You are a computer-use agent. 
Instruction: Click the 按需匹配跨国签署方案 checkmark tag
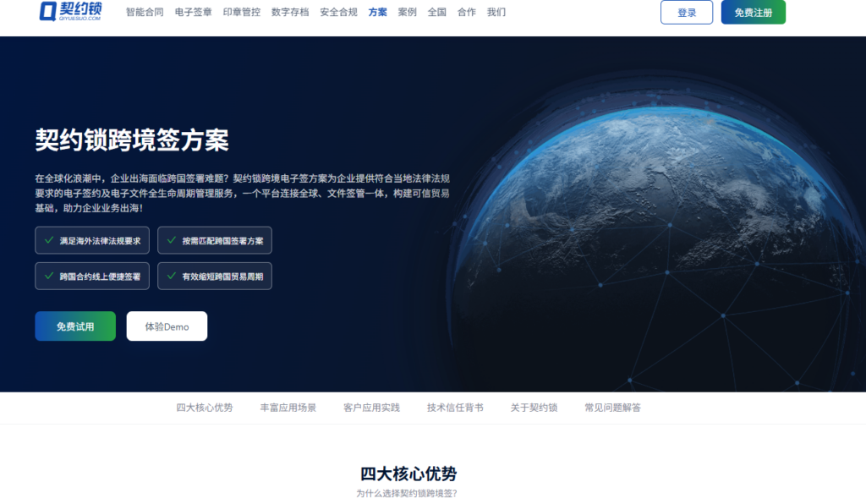(x=215, y=241)
